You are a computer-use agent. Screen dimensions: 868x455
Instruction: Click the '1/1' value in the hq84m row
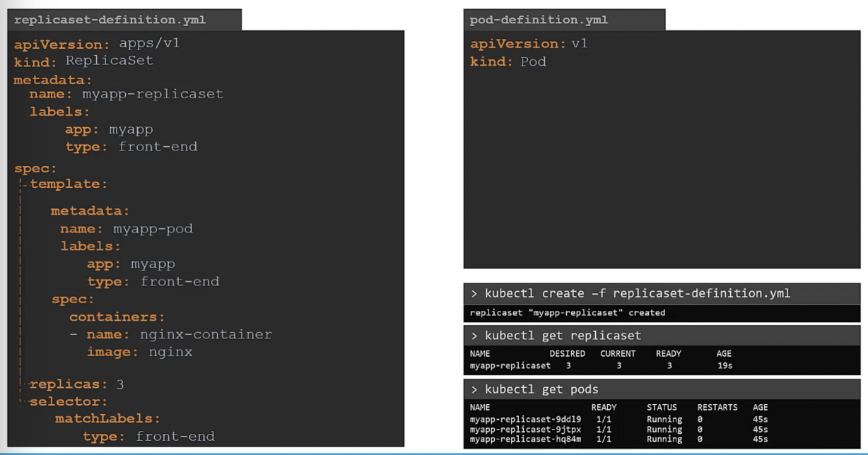[x=604, y=439]
